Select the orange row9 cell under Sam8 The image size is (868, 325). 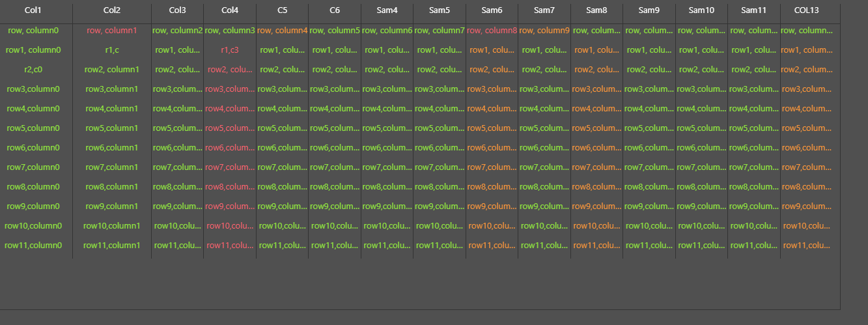(596, 206)
